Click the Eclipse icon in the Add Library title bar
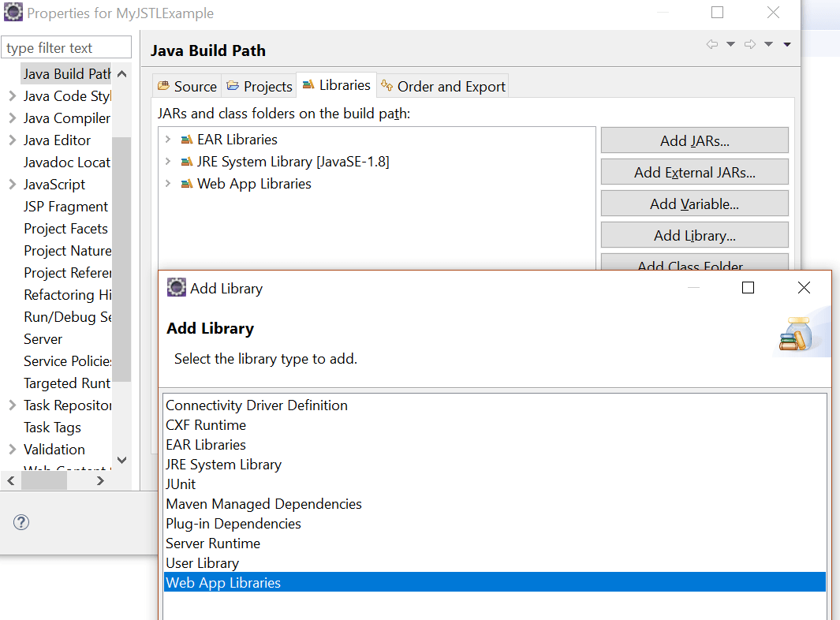 (x=176, y=287)
